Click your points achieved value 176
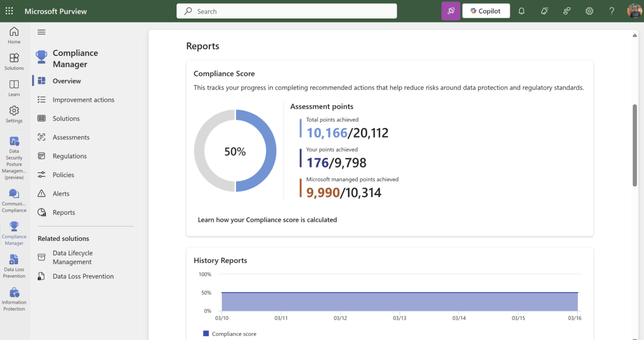The image size is (644, 340). point(317,162)
